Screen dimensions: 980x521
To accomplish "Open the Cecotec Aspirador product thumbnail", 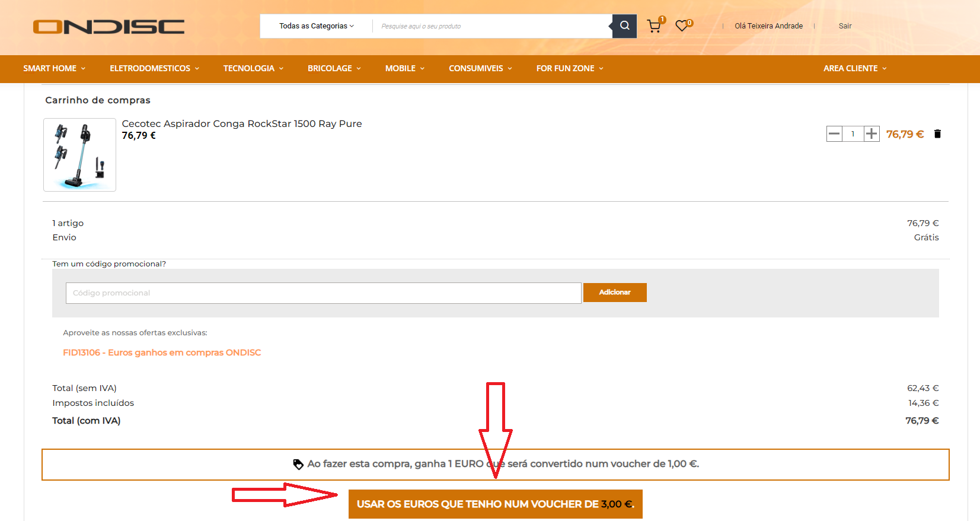I will (79, 155).
